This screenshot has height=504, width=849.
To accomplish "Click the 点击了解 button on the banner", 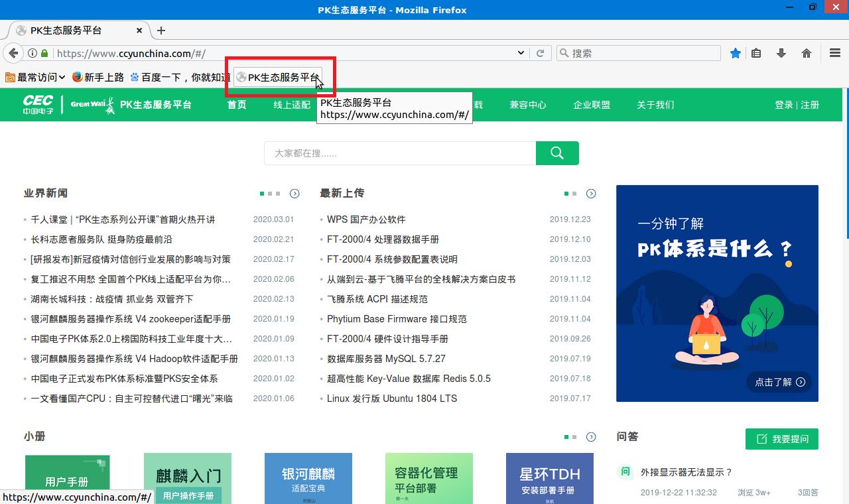I will click(779, 382).
